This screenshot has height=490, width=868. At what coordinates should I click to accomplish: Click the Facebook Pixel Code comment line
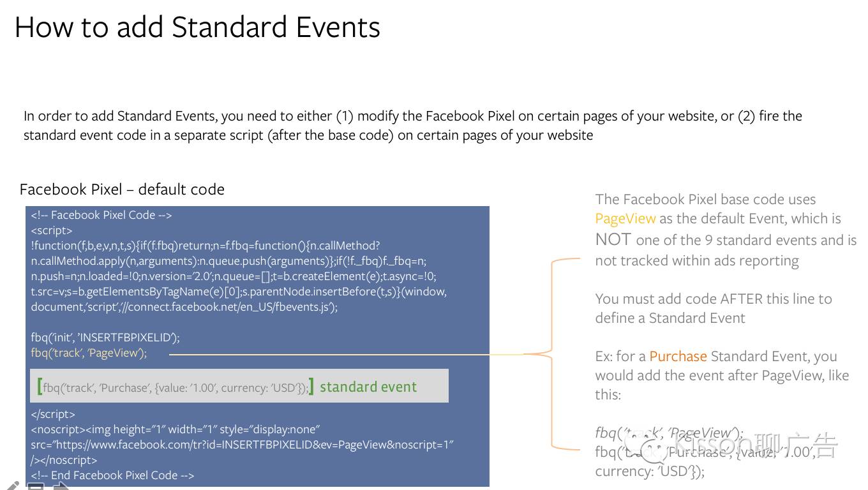click(101, 215)
